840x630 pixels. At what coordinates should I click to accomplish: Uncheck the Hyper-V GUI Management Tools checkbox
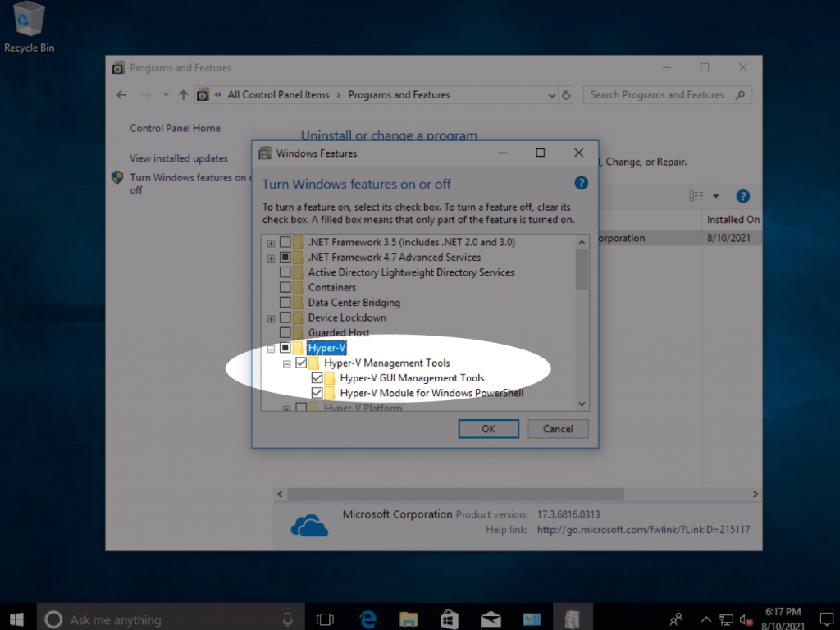coord(317,377)
